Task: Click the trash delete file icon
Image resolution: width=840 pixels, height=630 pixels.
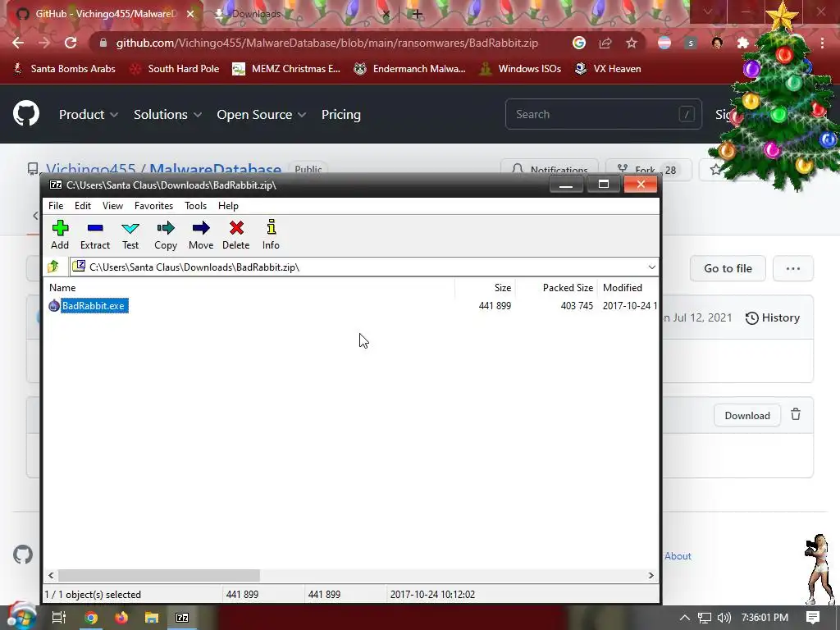Action: pyautogui.click(x=796, y=414)
